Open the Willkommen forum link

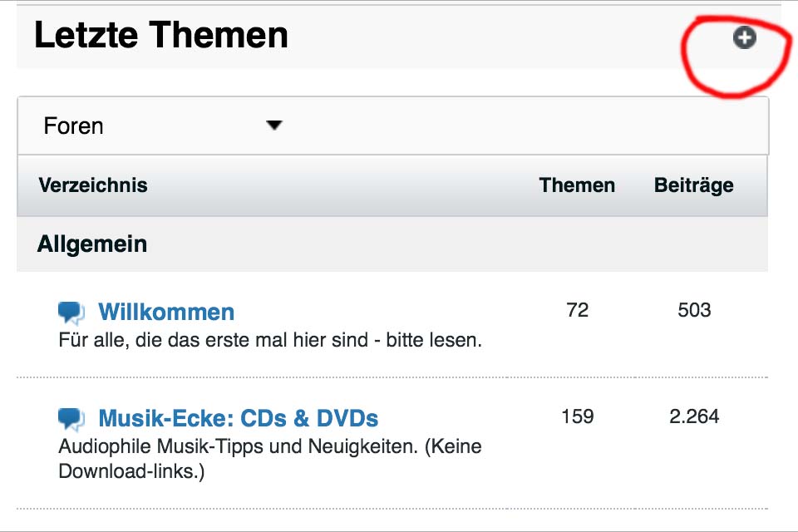coord(166,312)
